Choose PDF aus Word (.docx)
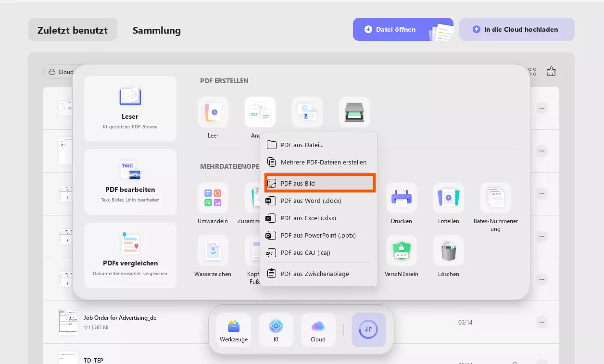604x364 pixels. click(x=319, y=201)
